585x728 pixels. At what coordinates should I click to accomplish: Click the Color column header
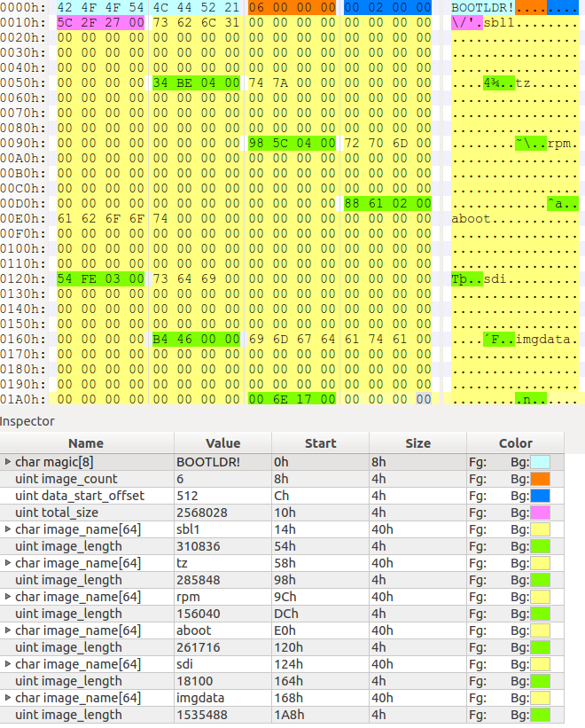515,443
